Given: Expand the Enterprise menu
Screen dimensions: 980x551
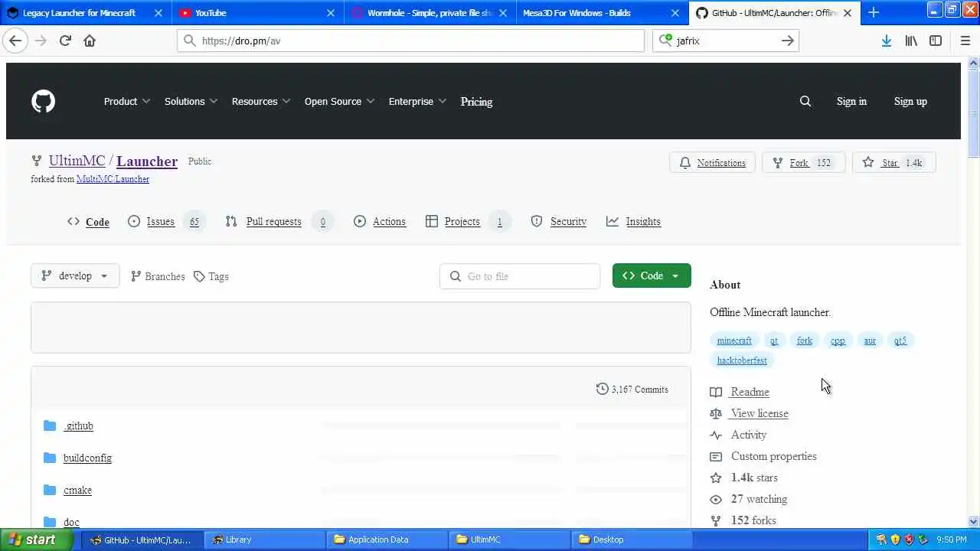Looking at the screenshot, I should coord(417,101).
